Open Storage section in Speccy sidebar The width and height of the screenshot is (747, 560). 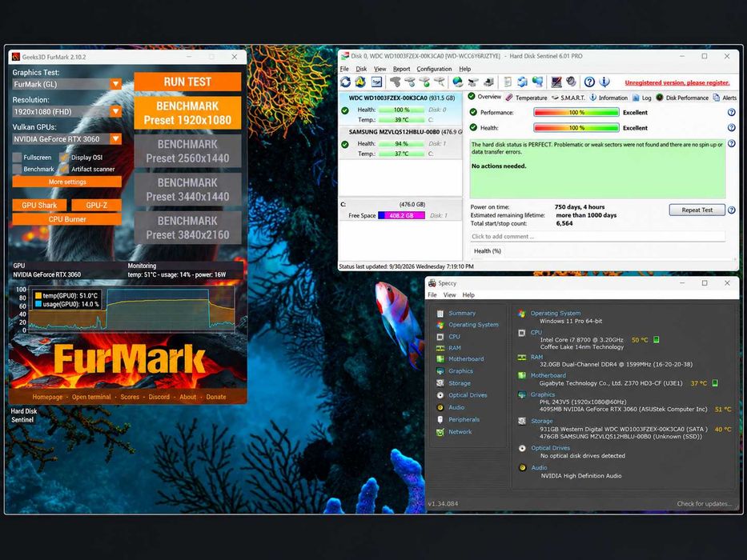(x=460, y=383)
